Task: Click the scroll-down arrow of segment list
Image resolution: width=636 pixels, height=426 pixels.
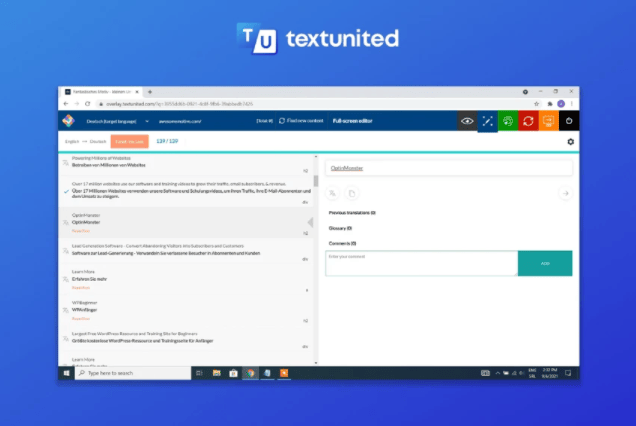Action: point(316,363)
